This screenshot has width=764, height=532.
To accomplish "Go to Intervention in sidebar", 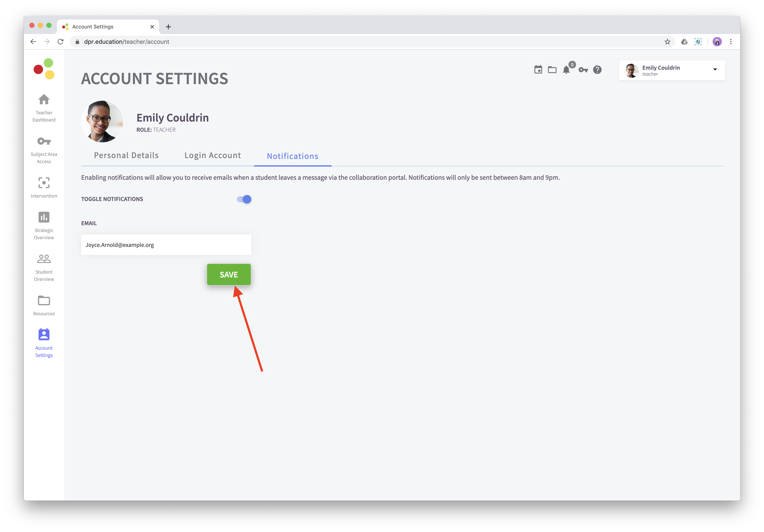I will tap(44, 183).
